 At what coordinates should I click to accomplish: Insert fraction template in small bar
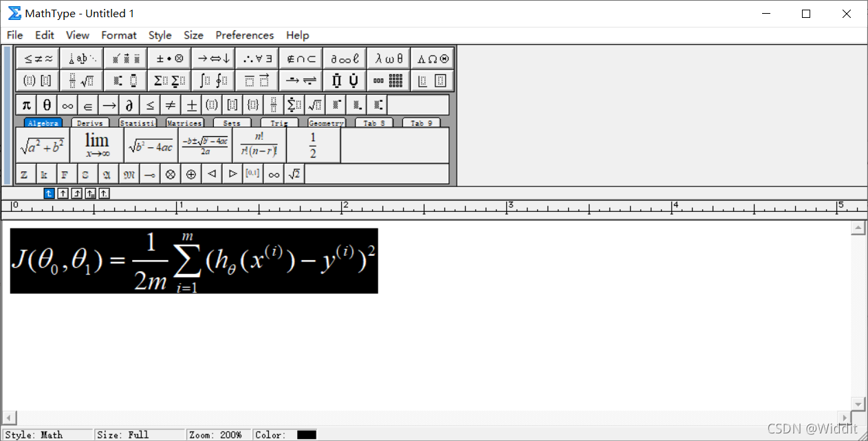tap(274, 105)
